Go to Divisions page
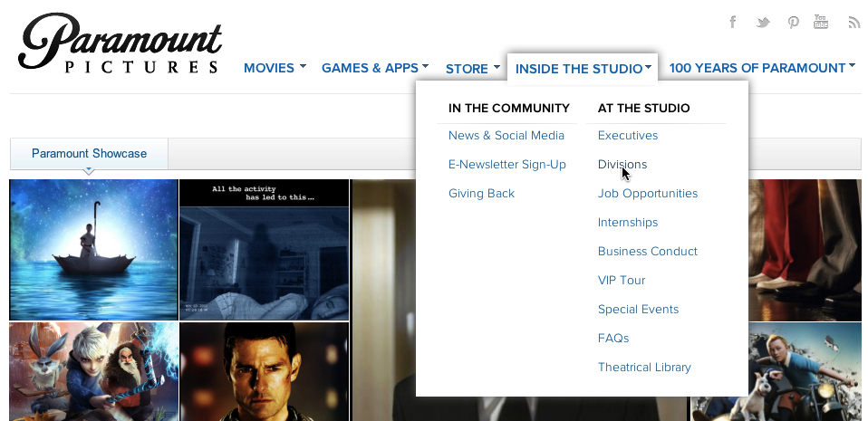The height and width of the screenshot is (421, 868). click(622, 164)
